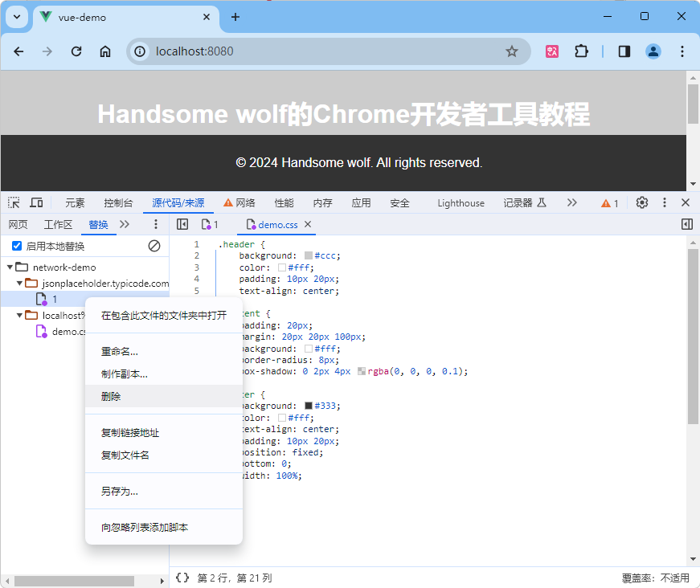The width and height of the screenshot is (700, 588).
Task: Switch to the file tab named 1
Action: [x=210, y=224]
